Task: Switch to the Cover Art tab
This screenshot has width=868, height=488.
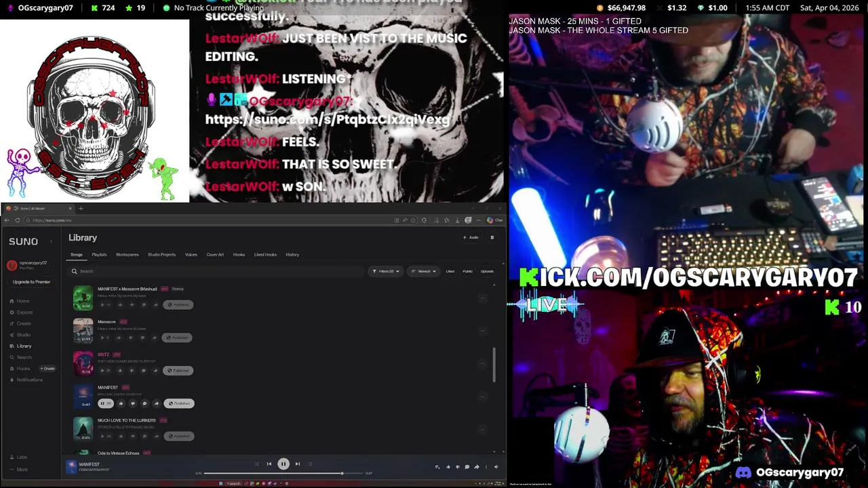Action: 215,255
